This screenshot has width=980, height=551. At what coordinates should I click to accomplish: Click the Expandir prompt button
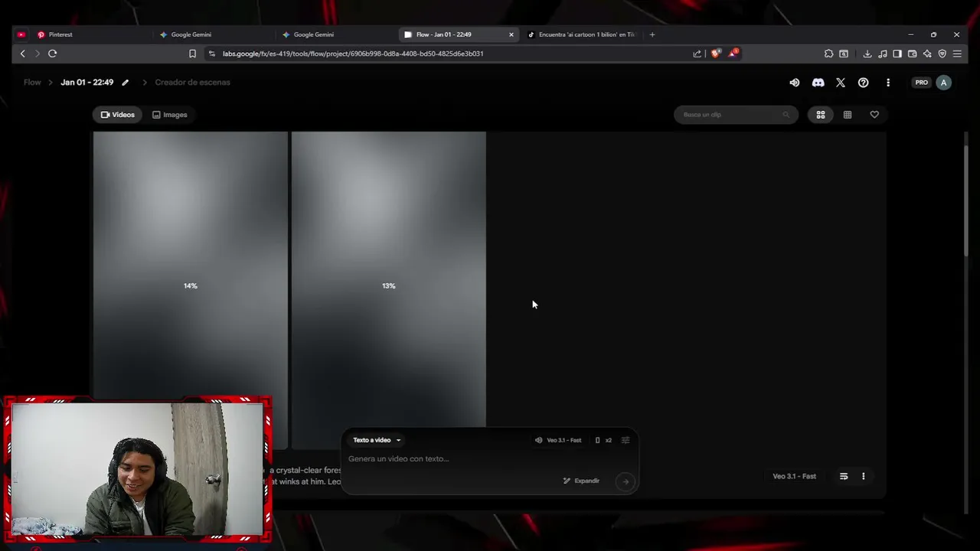pyautogui.click(x=581, y=481)
